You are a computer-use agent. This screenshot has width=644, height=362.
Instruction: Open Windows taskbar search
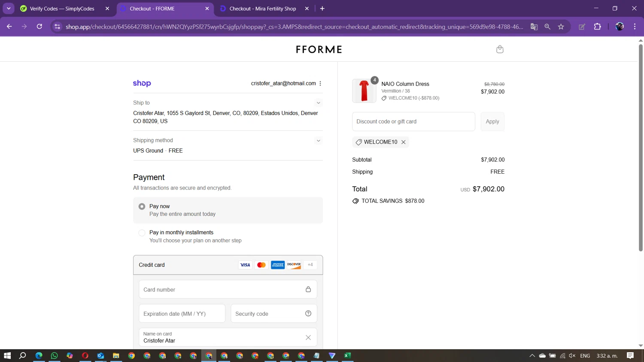23,356
